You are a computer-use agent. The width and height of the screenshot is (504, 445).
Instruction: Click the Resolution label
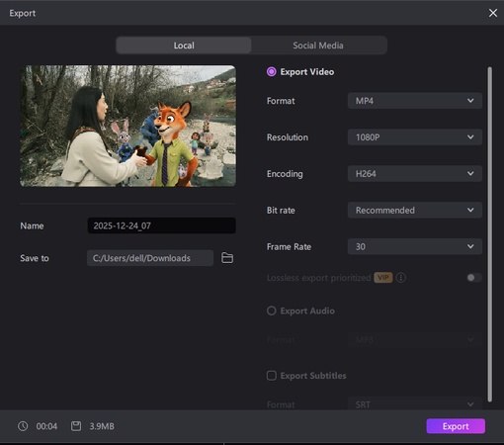click(288, 137)
